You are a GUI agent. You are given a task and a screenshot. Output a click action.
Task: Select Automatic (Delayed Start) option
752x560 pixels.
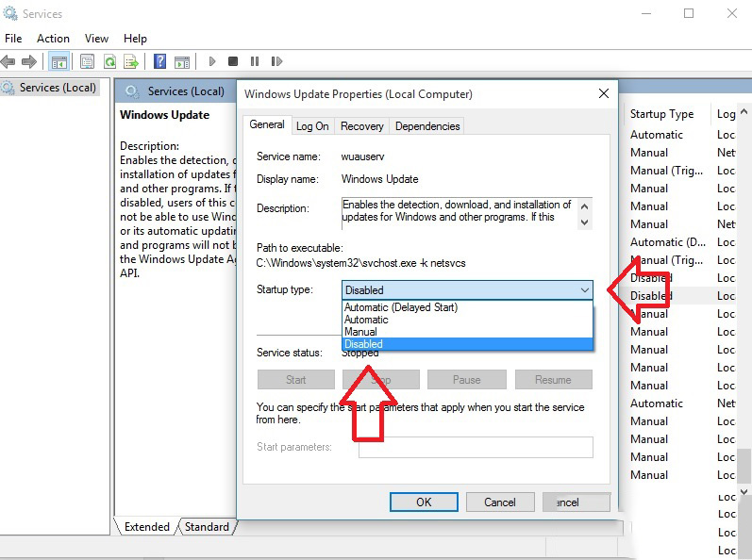pyautogui.click(x=400, y=307)
